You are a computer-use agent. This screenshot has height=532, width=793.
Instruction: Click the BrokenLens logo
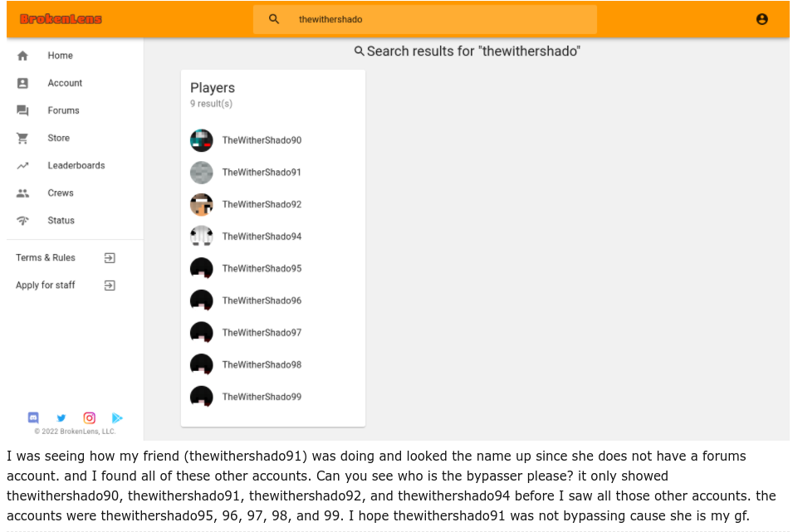coord(61,19)
